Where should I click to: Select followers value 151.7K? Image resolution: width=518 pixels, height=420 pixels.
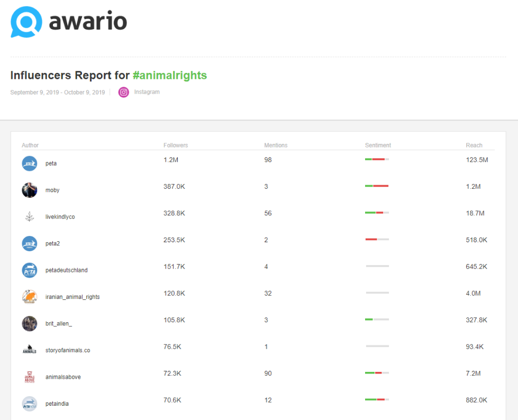(174, 267)
